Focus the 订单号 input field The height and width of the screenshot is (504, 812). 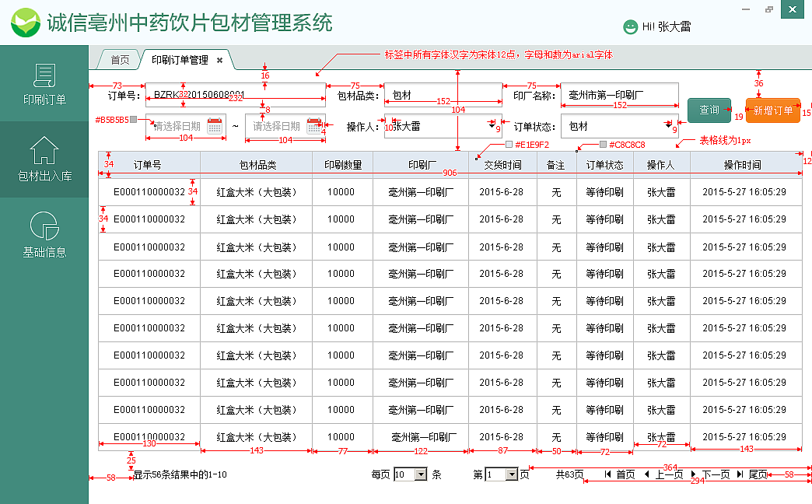pos(236,96)
